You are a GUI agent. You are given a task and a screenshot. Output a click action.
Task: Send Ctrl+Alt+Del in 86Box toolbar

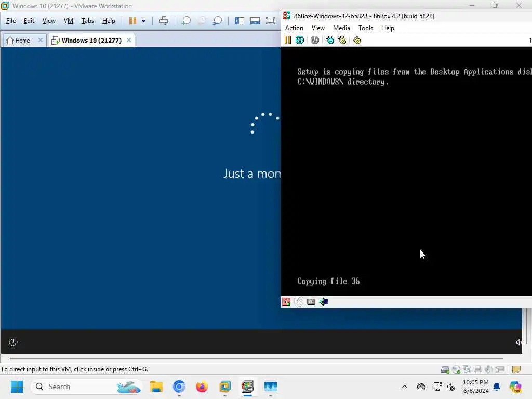point(330,40)
